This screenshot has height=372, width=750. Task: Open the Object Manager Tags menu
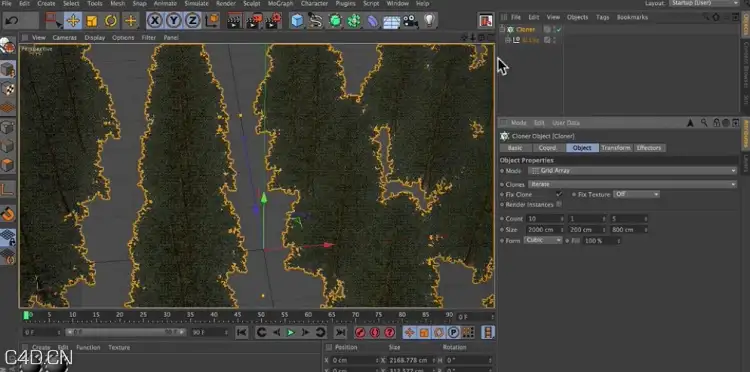tap(602, 17)
